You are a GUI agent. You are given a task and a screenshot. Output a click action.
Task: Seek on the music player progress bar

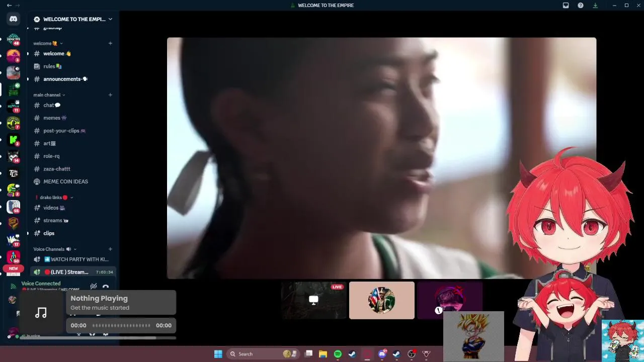[121, 325]
